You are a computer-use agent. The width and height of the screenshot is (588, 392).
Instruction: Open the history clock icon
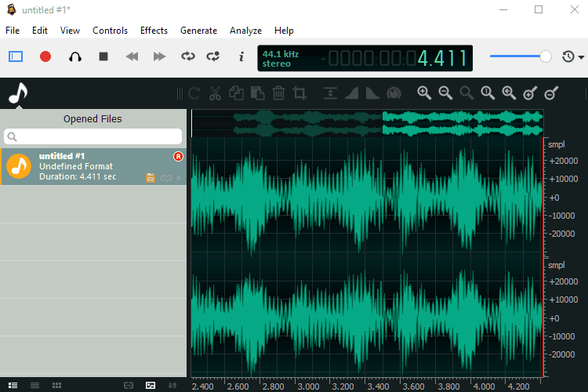[x=568, y=56]
